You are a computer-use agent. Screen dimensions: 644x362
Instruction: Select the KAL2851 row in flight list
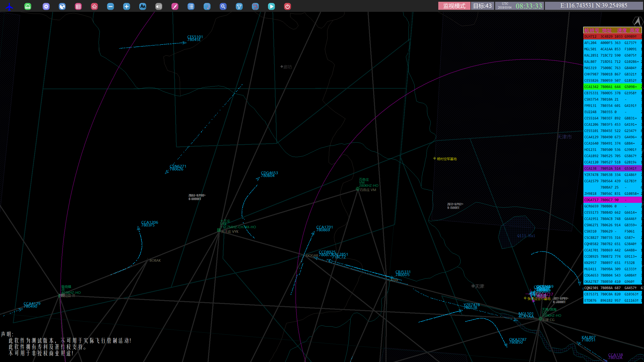pos(613,55)
